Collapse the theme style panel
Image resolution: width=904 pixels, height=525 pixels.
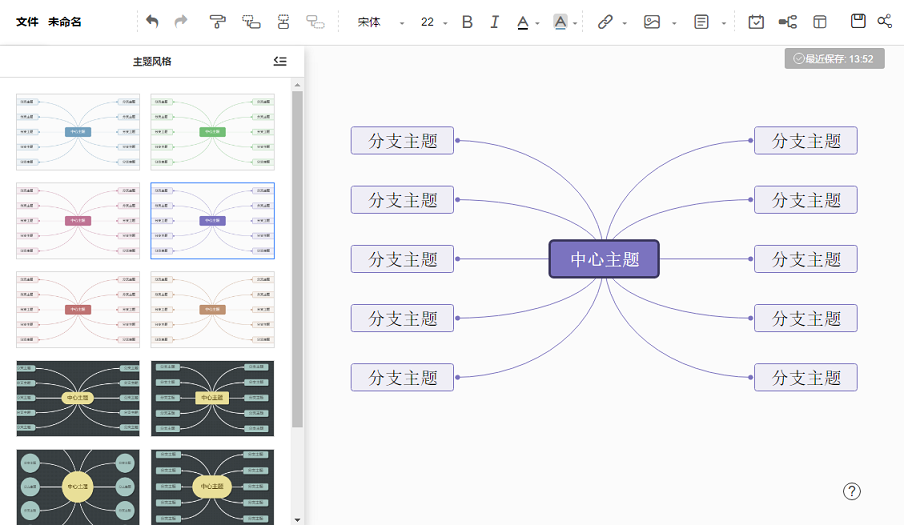[280, 61]
